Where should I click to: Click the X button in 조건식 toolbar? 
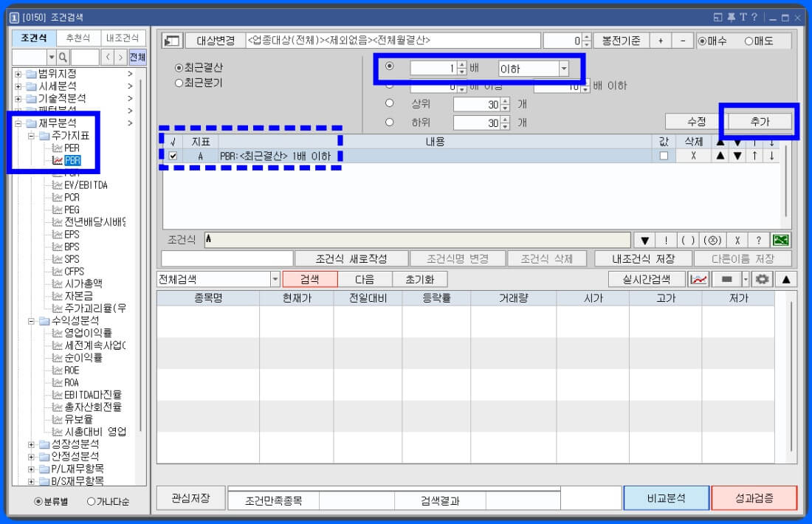(x=737, y=241)
